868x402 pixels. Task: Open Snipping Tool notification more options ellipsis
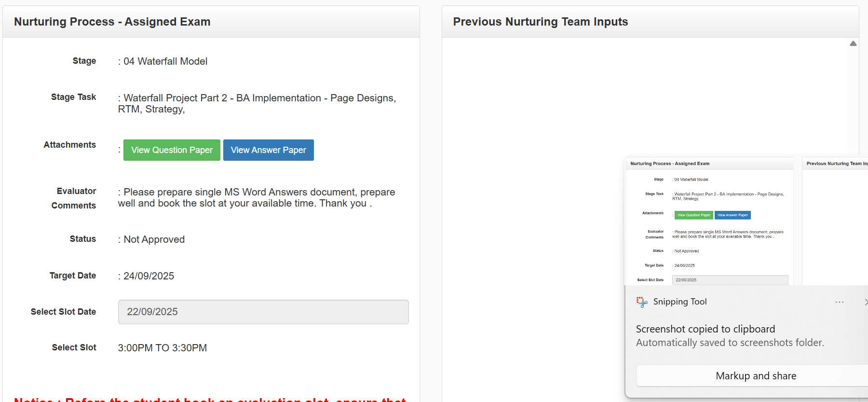pos(840,302)
